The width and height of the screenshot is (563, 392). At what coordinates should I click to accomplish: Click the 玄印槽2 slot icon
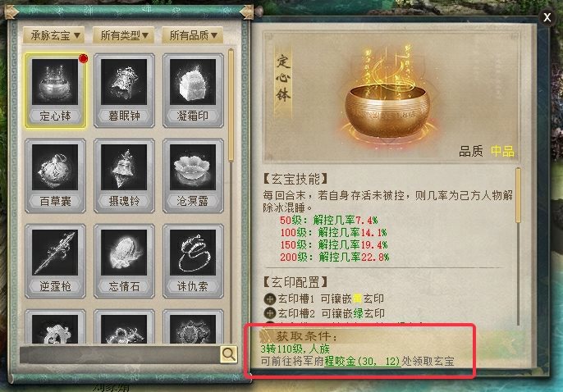click(270, 313)
